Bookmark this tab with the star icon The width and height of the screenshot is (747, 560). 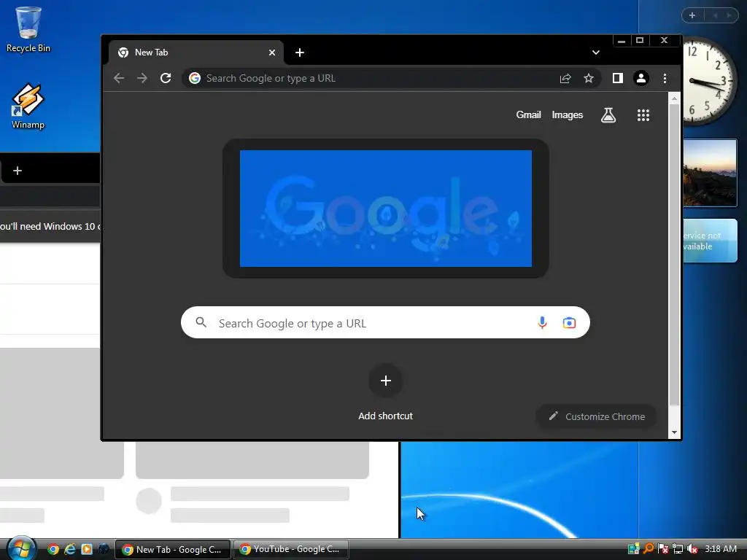coord(589,78)
